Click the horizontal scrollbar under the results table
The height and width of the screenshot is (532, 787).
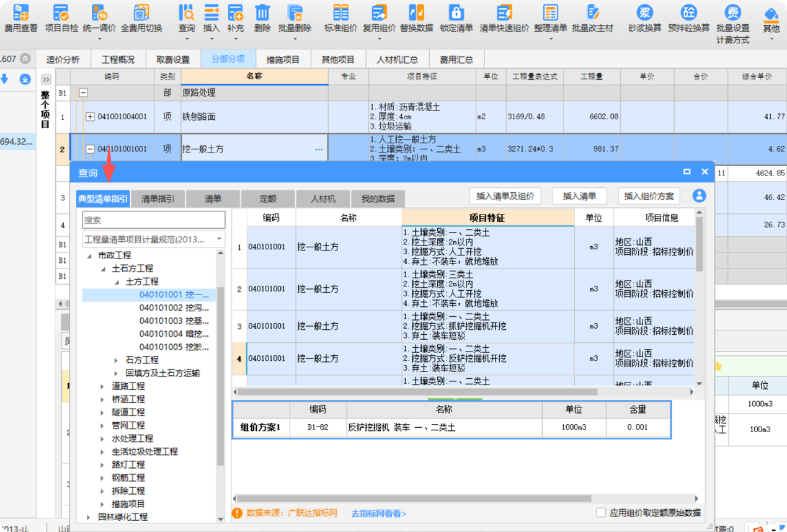point(417,392)
